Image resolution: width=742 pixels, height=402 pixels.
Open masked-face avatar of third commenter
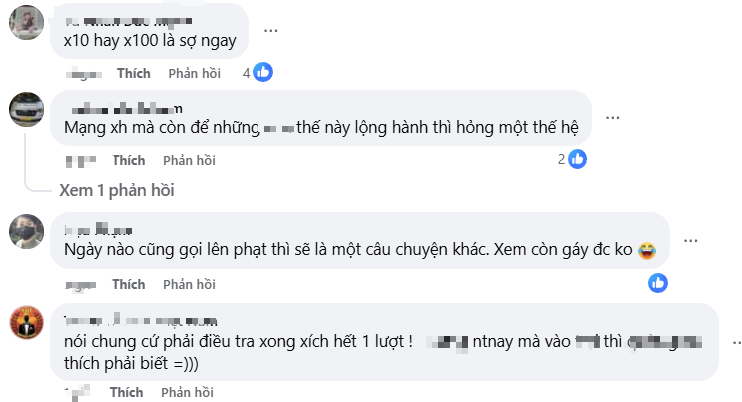[25, 231]
